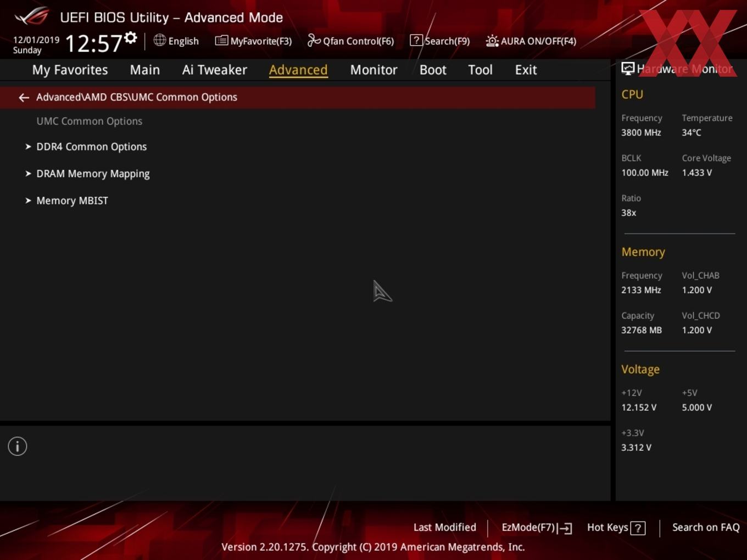
Task: Expand DRAM Memory Mapping arrow
Action: (28, 173)
